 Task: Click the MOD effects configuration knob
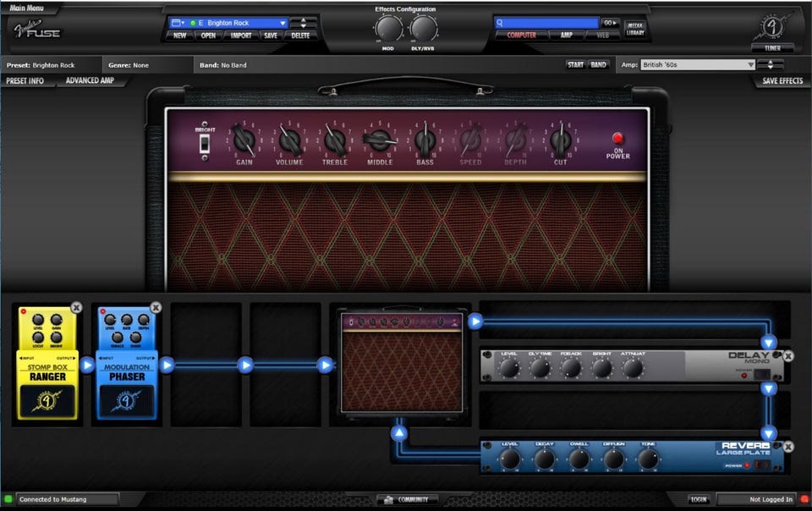coord(388,29)
